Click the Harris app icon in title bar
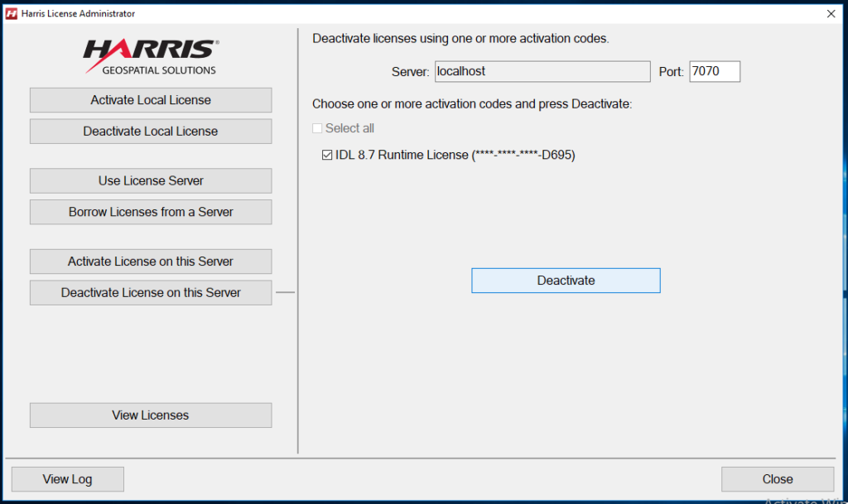 12,13
